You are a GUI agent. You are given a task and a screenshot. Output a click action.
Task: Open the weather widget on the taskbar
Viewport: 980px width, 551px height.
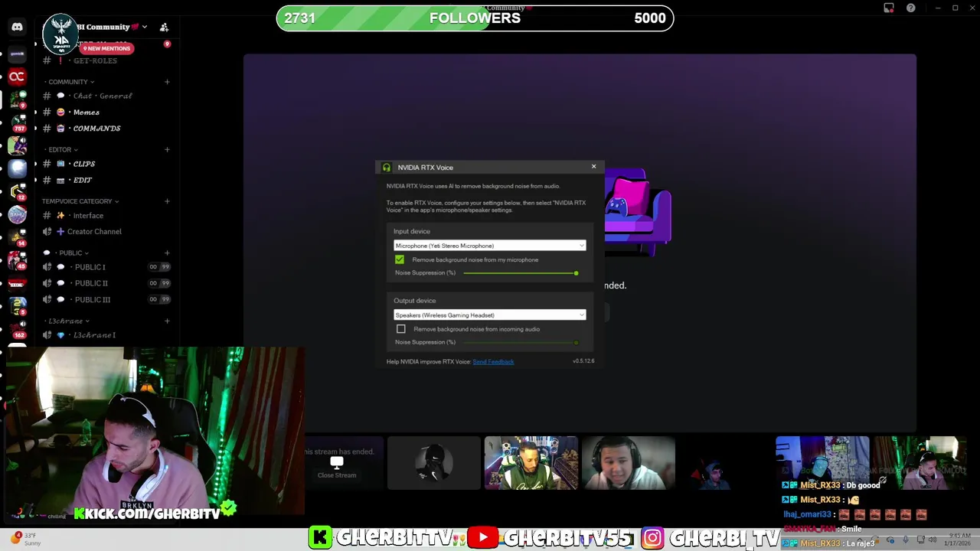(23, 539)
